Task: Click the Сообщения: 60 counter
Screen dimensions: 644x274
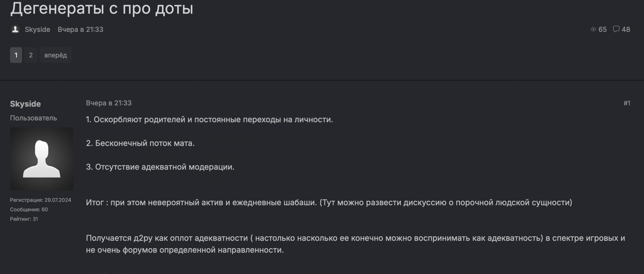Action: coord(29,209)
